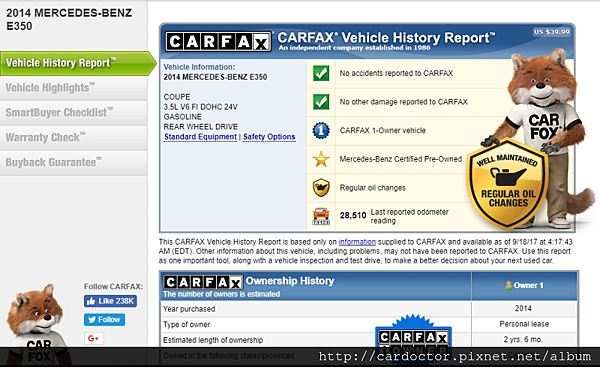The width and height of the screenshot is (600, 367).
Task: Click 'No accidents reported to CARFAX' text
Action: (396, 73)
